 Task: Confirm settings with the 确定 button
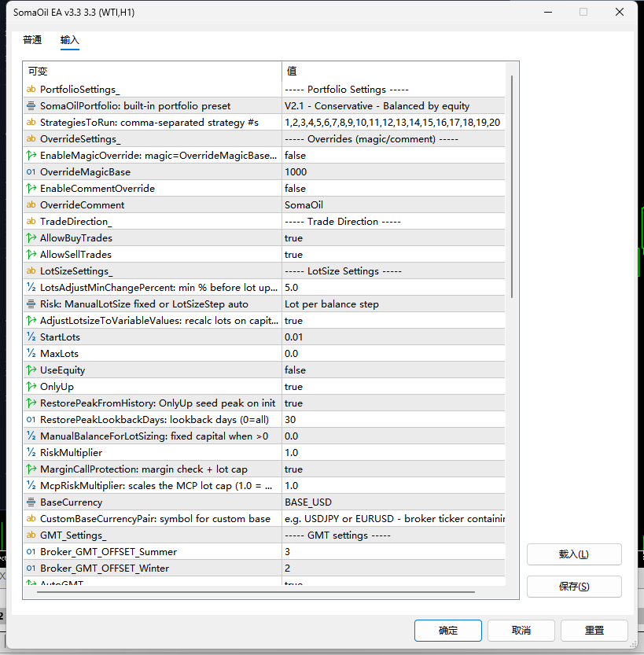(448, 631)
